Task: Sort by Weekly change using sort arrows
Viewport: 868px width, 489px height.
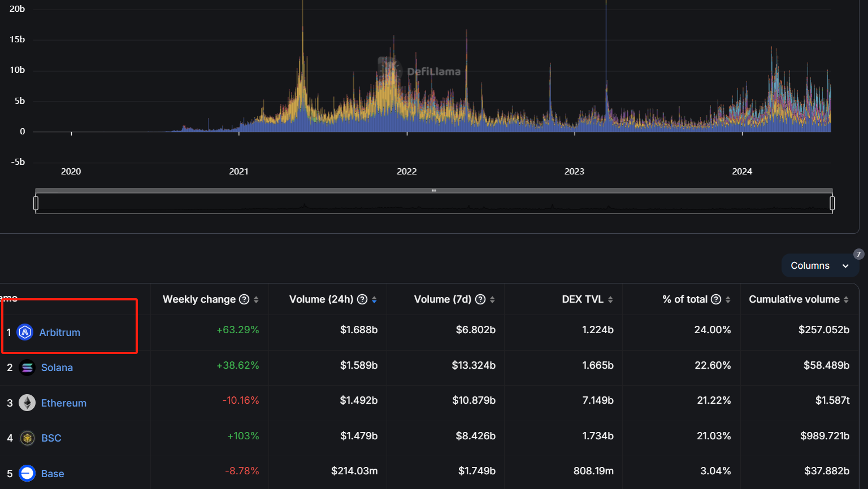Action: [x=257, y=300]
